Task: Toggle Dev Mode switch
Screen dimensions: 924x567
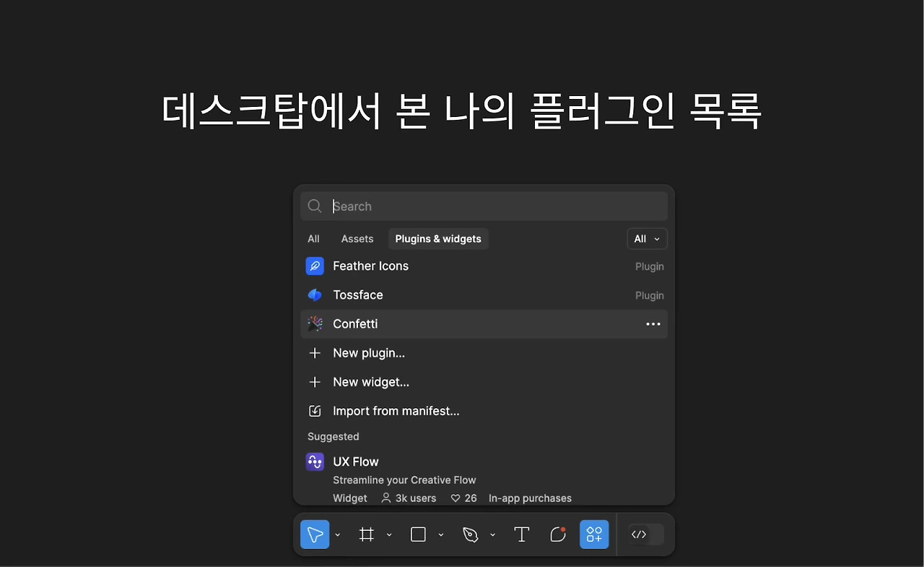Action: (645, 534)
